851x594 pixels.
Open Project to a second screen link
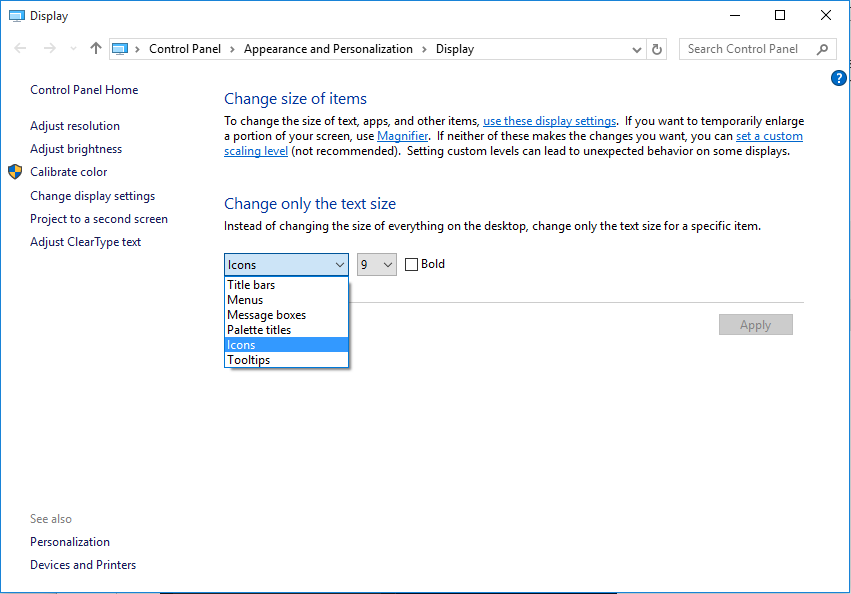tap(99, 219)
